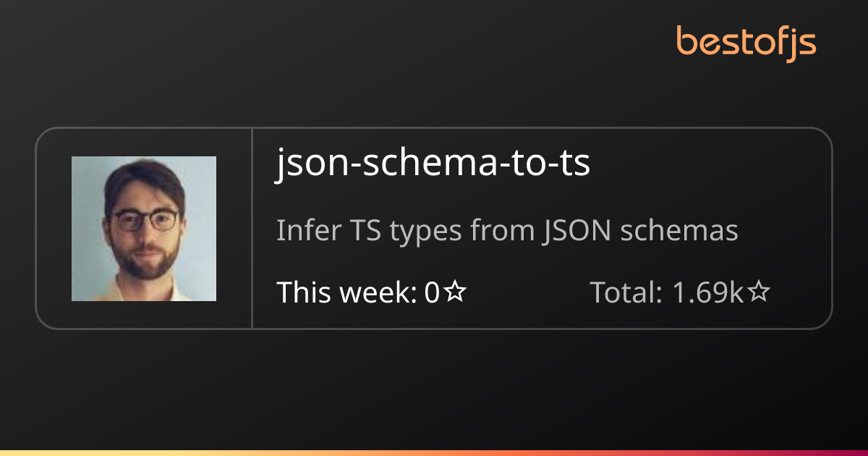Click the orange middle of the bottom gradient bar
Viewport: 868px width, 456px height.
pos(434,452)
